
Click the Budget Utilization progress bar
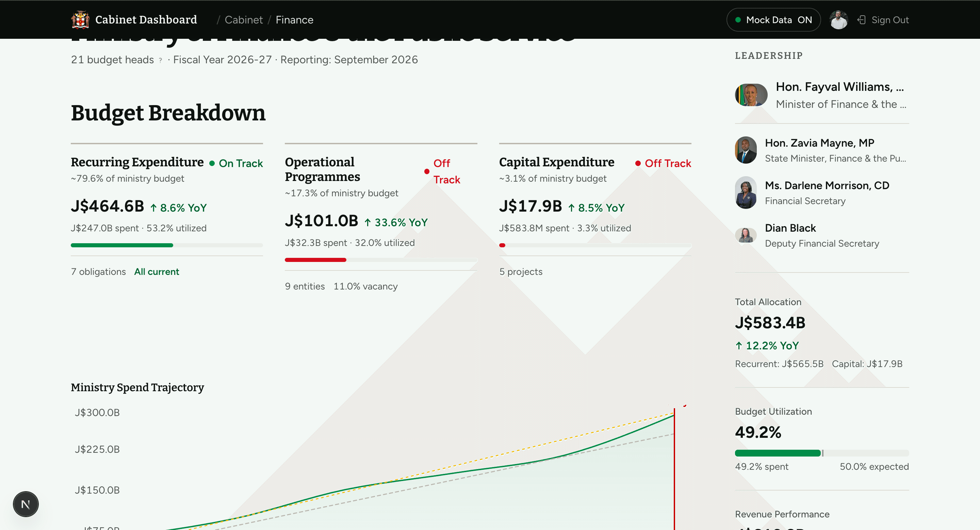click(x=822, y=453)
